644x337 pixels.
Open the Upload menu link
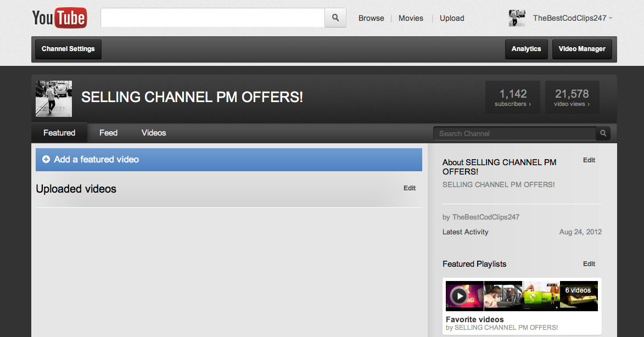[x=452, y=18]
